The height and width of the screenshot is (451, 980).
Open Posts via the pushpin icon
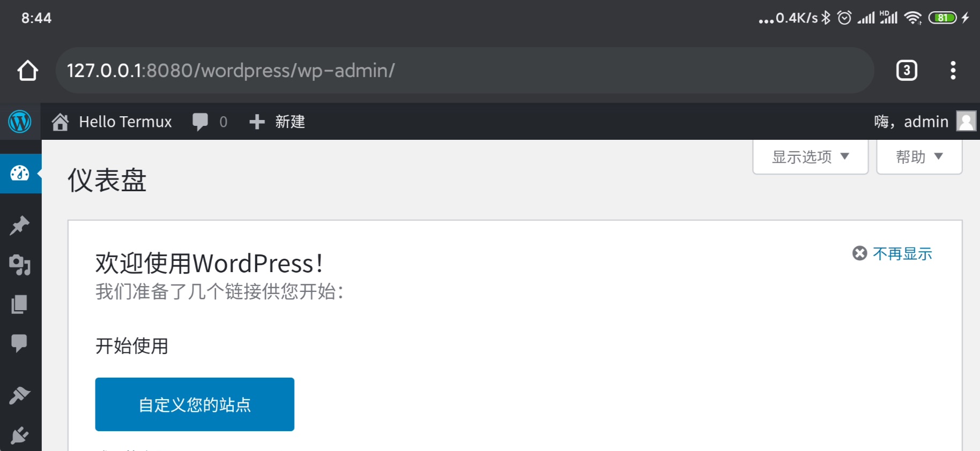20,225
